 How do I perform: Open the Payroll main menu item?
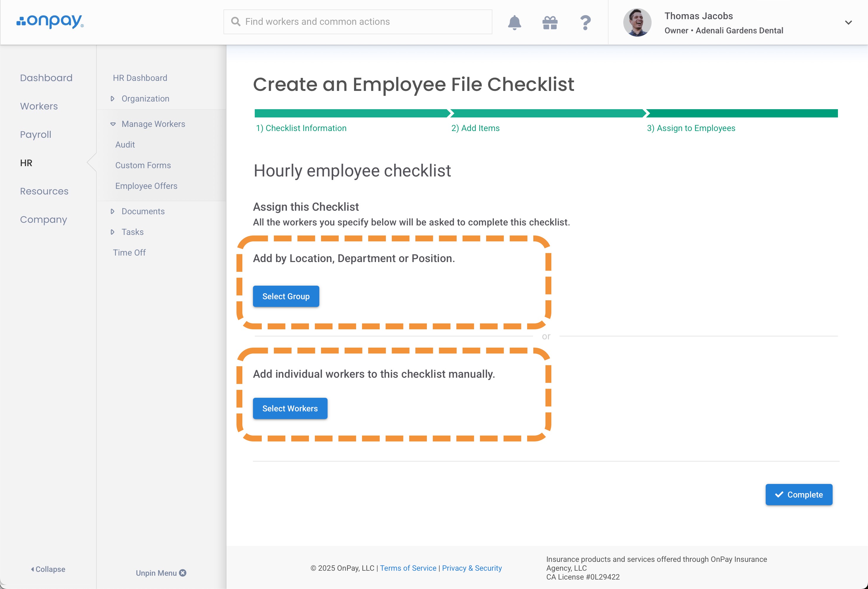coord(36,135)
